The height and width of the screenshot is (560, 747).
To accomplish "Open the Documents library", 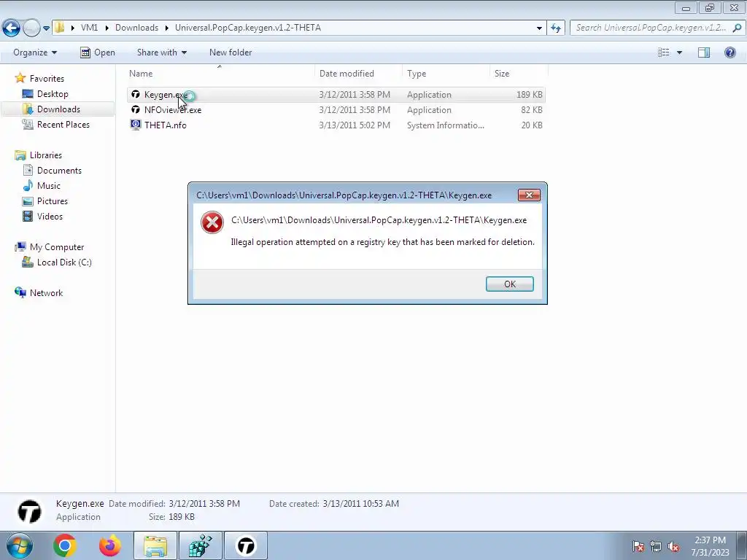I will pyautogui.click(x=59, y=171).
